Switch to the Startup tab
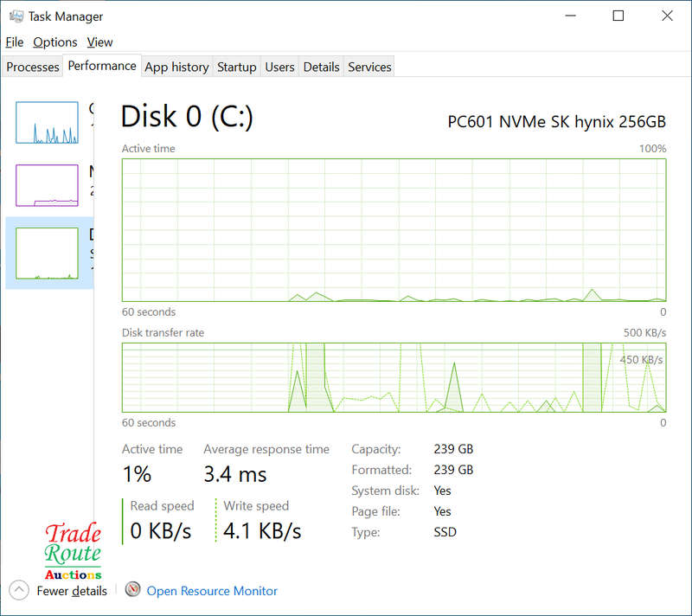The image size is (692, 616). pyautogui.click(x=236, y=67)
